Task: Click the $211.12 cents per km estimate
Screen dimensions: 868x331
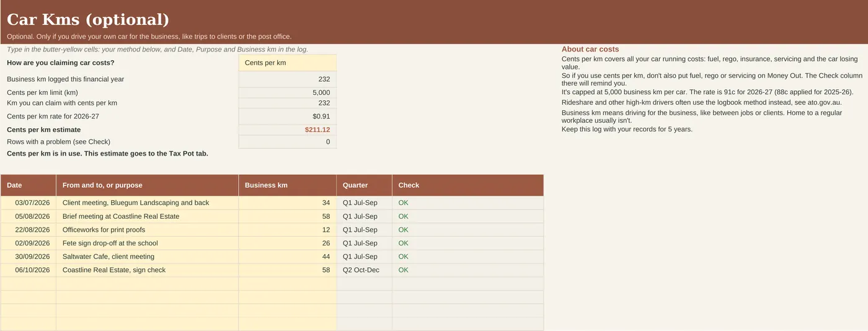Action: click(x=288, y=130)
